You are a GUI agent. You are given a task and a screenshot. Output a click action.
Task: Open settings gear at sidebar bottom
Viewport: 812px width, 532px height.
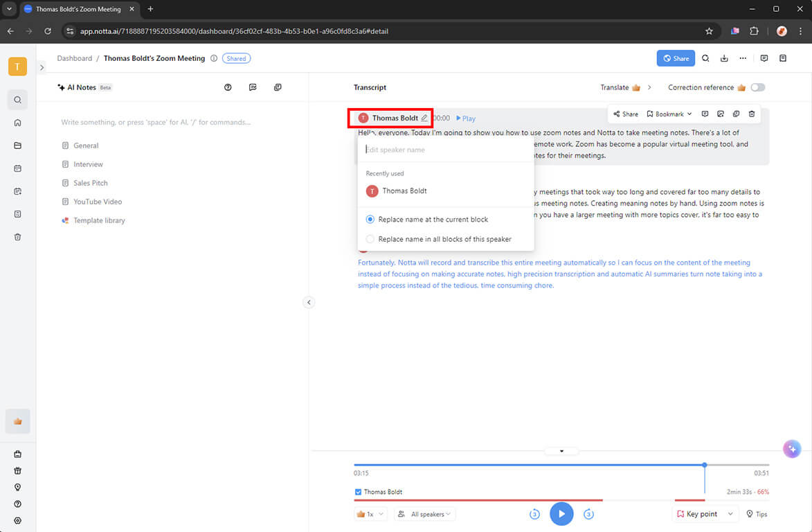17,521
